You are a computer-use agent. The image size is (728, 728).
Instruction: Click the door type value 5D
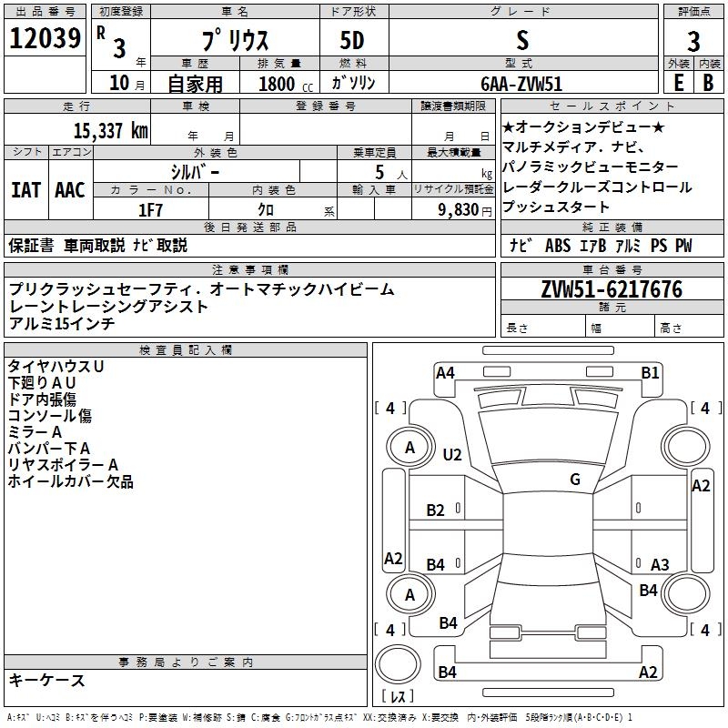coord(352,40)
